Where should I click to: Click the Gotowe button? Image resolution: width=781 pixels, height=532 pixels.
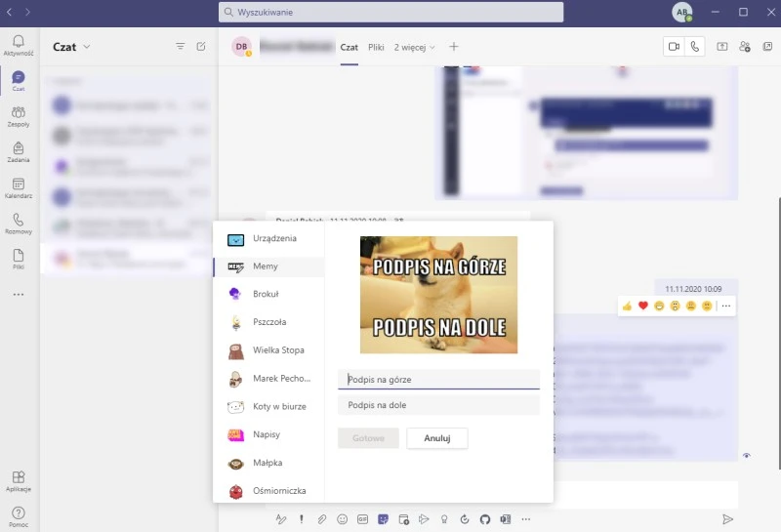coord(368,438)
